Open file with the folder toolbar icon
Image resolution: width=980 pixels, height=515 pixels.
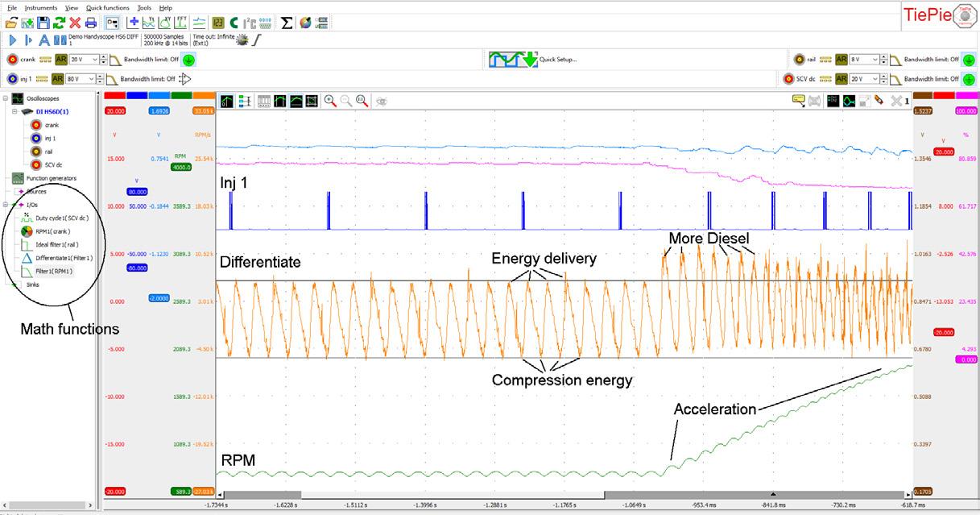pos(11,23)
